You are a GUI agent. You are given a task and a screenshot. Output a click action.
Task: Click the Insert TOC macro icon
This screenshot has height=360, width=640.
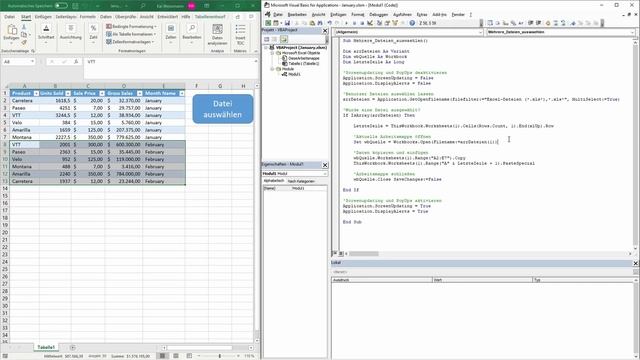[x=240, y=29]
